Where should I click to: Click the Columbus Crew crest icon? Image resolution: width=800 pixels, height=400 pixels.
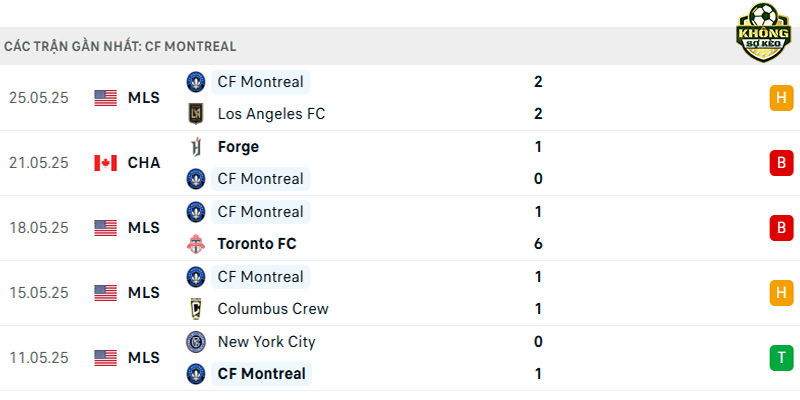tap(196, 309)
